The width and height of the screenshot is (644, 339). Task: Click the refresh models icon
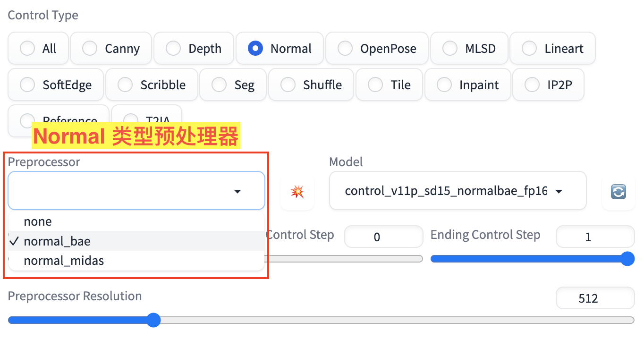click(618, 191)
